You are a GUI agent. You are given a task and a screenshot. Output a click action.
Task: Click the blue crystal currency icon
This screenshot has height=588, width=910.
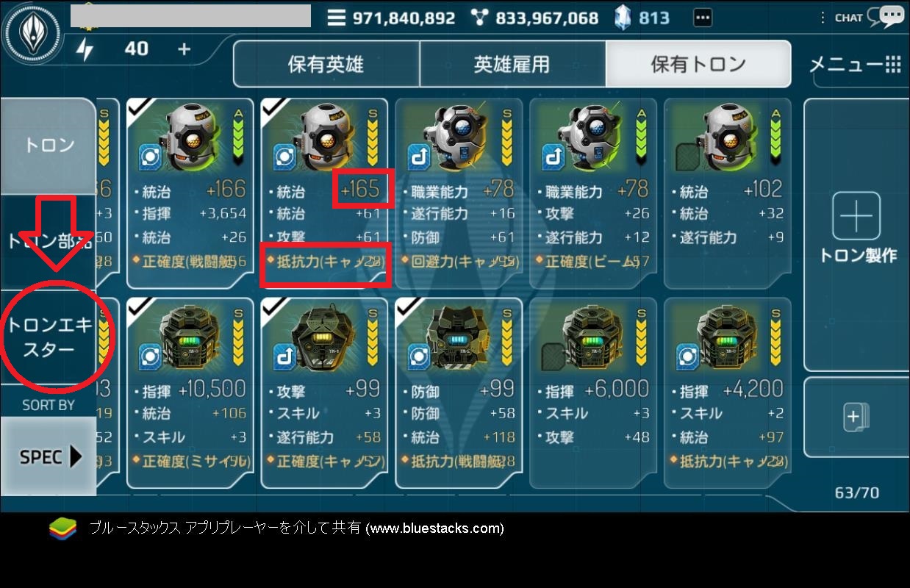[623, 18]
